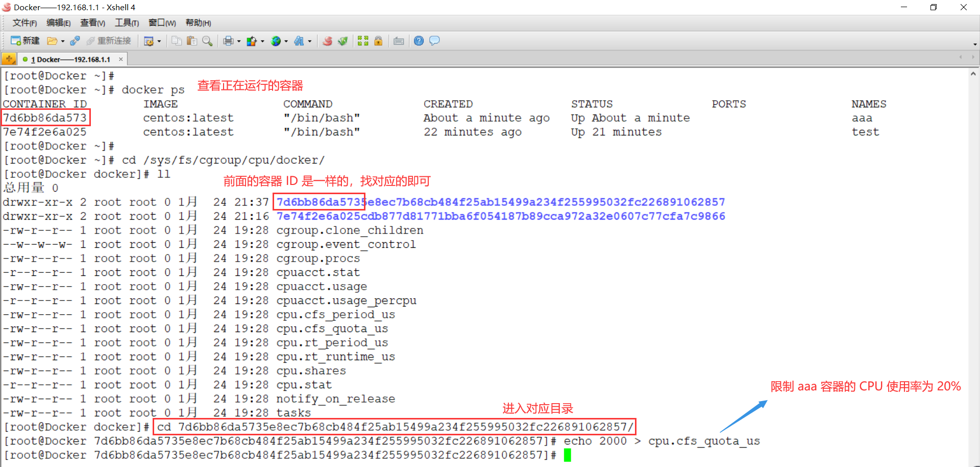This screenshot has height=467, width=980.
Task: Click notify_on_release file name
Action: coord(336,399)
